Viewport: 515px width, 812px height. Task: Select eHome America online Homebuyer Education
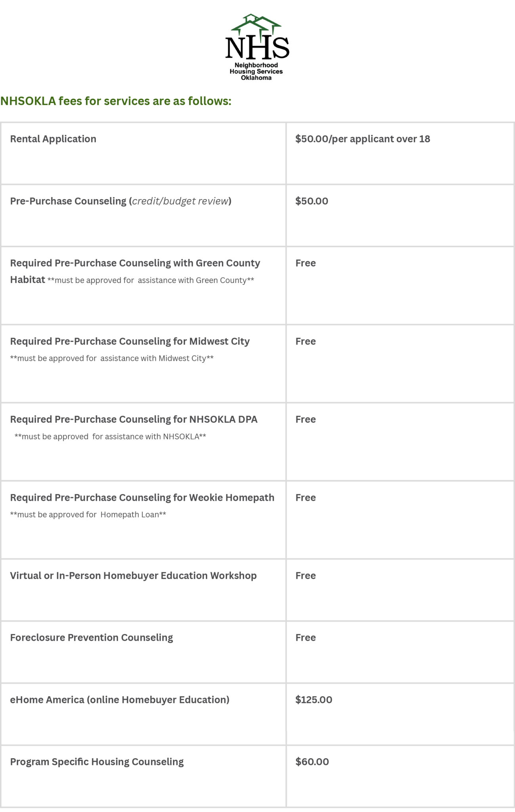click(120, 700)
